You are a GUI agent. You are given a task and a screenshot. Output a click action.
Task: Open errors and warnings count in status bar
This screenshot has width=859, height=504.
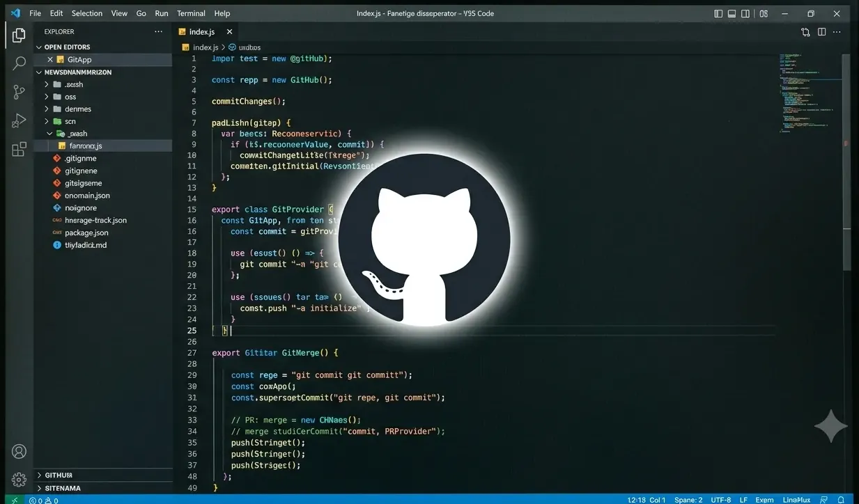43,500
